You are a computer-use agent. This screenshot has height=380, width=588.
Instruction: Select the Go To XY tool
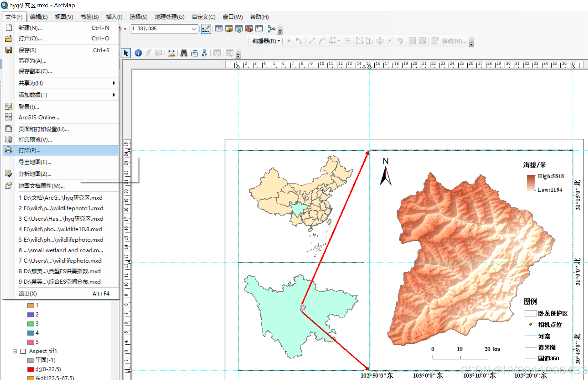(x=204, y=53)
